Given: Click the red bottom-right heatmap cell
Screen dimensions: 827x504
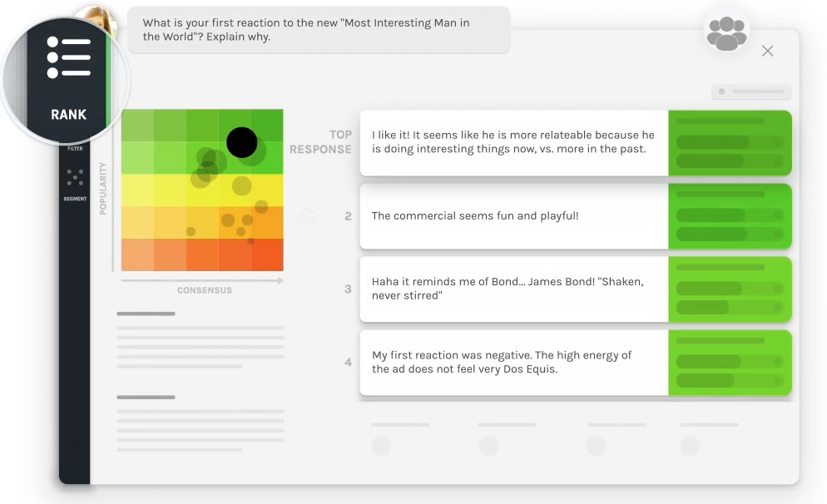Looking at the screenshot, I should (267, 255).
